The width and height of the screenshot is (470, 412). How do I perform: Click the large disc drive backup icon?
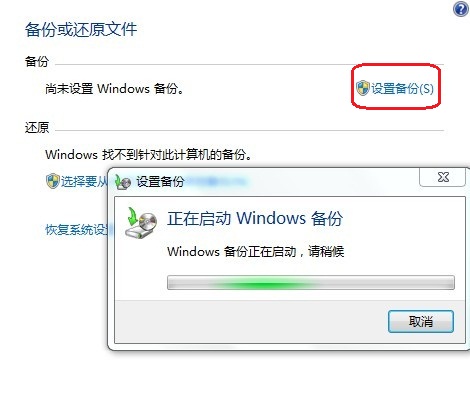pyautogui.click(x=141, y=223)
